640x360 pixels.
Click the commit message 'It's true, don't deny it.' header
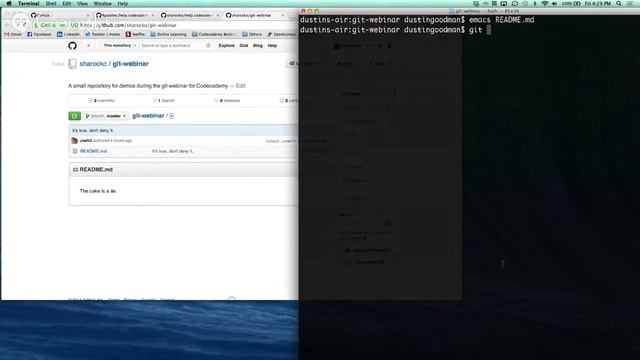(x=93, y=130)
